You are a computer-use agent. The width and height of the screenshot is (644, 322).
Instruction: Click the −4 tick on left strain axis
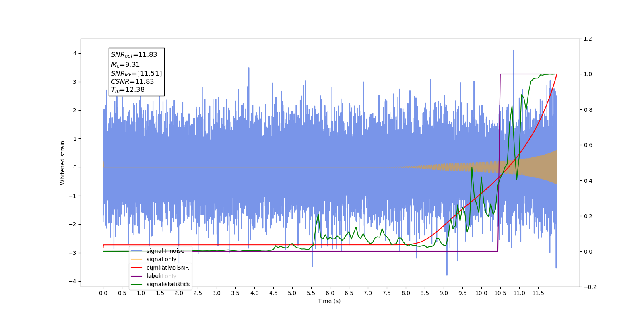click(x=73, y=281)
